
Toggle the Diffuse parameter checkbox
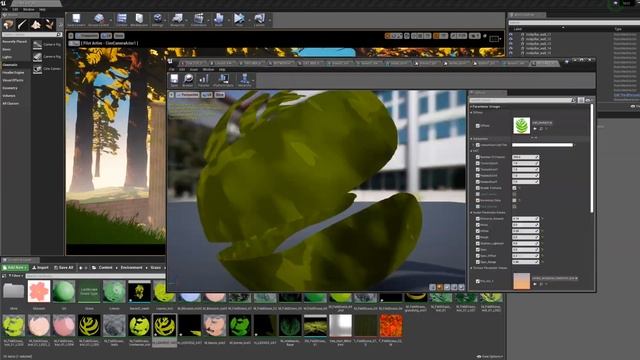point(478,126)
